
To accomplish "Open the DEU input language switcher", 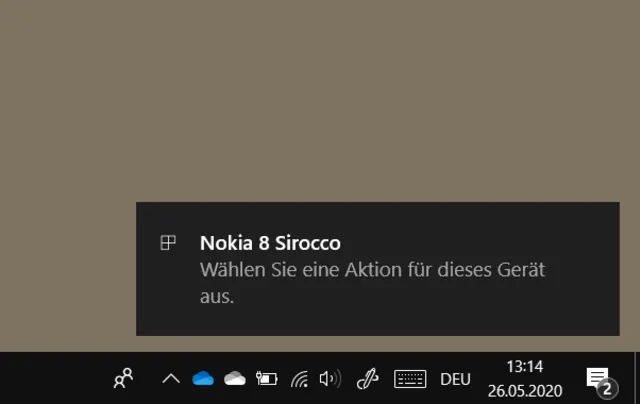I will click(x=455, y=378).
